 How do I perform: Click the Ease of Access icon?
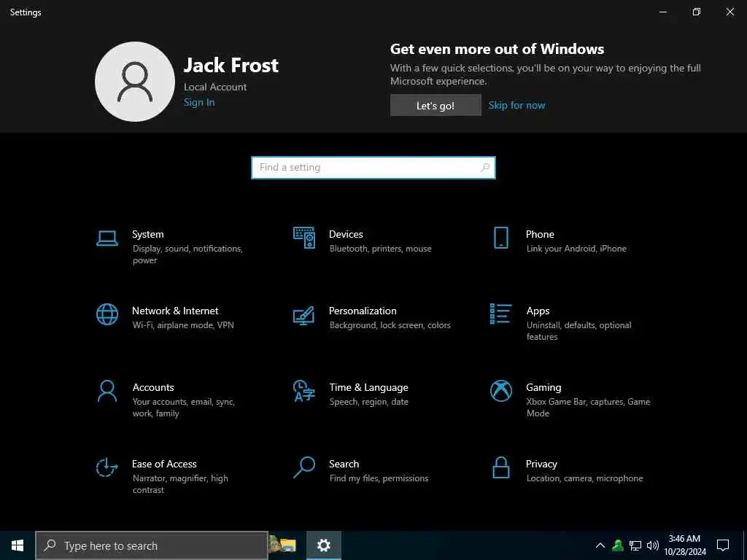(107, 467)
